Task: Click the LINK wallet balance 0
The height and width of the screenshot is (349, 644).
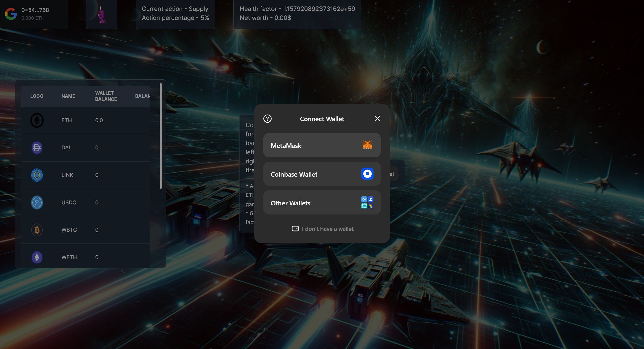Action: click(97, 175)
